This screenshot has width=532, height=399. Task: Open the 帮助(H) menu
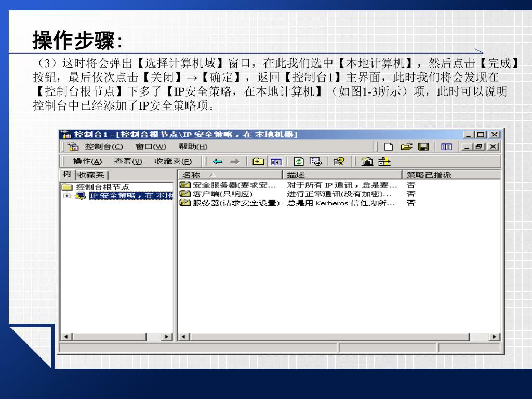[193, 147]
